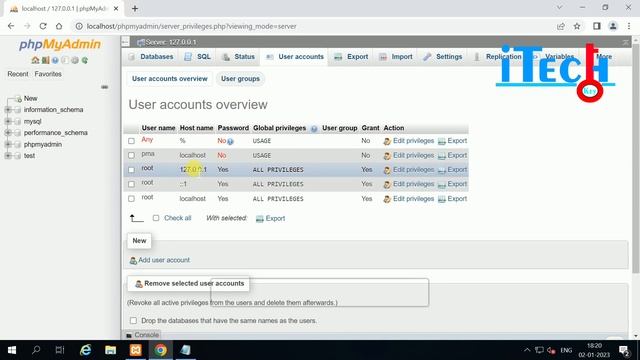Viewport: 640px width, 360px height.
Task: Click the Check all link
Action: tap(178, 218)
